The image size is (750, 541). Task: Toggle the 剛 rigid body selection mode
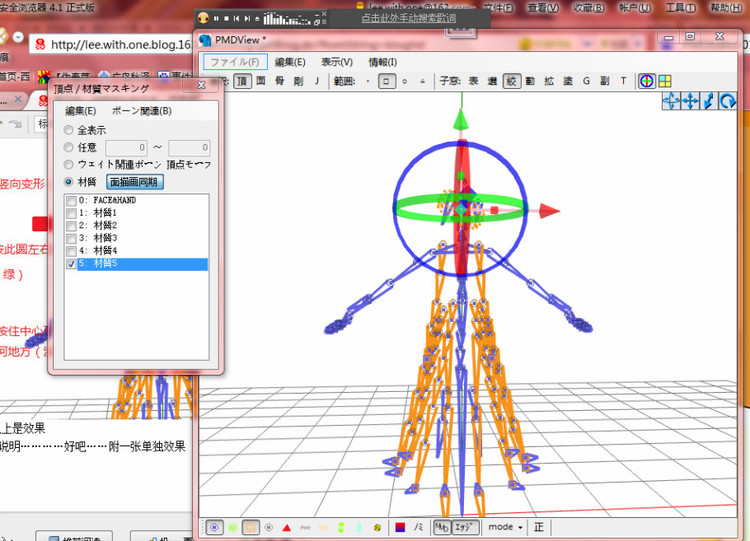pos(298,81)
